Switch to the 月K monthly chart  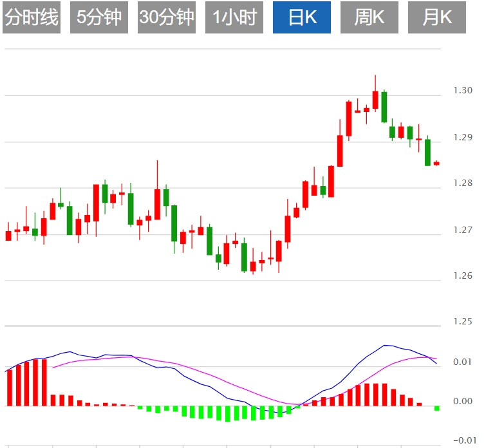coord(437,17)
